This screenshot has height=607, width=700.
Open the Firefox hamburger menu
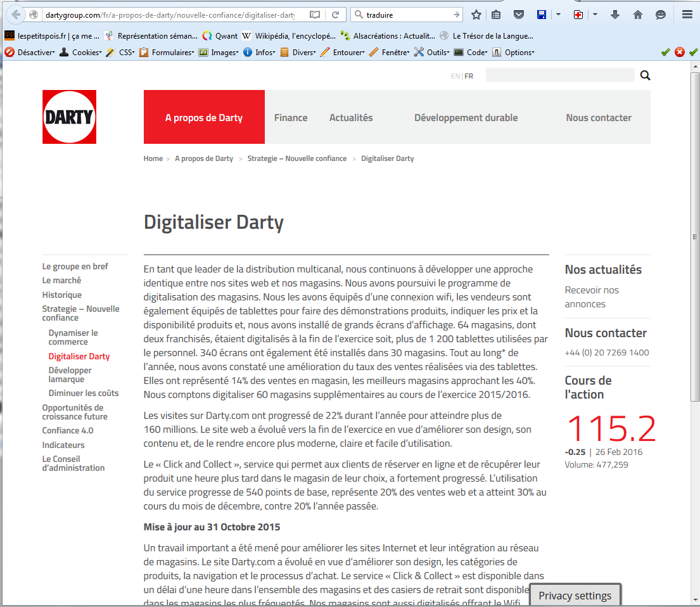[x=687, y=15]
